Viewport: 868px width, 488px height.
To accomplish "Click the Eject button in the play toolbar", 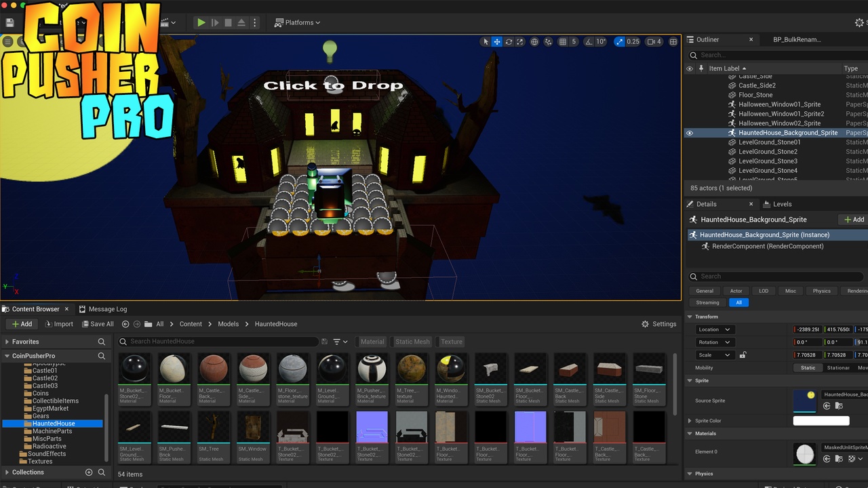I will tap(241, 22).
